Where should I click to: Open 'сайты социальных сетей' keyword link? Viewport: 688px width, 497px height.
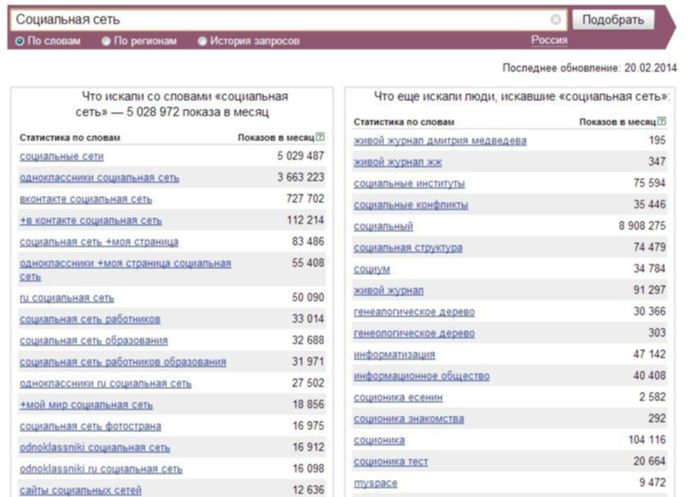(x=80, y=490)
